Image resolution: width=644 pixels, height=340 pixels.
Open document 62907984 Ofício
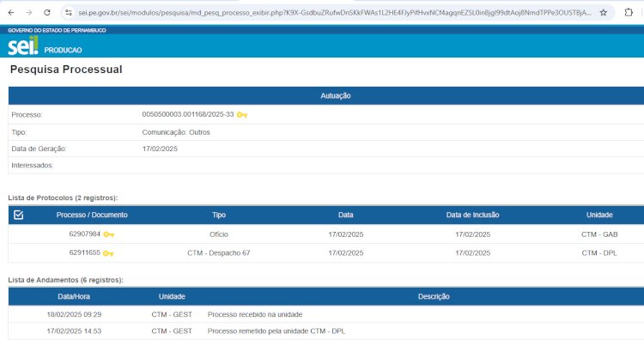pos(85,234)
